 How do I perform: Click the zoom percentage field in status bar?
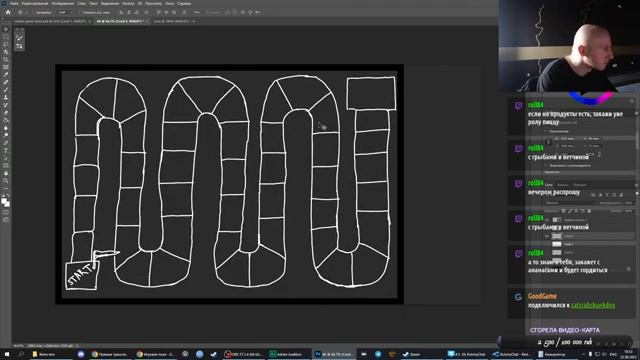[x=18, y=346]
